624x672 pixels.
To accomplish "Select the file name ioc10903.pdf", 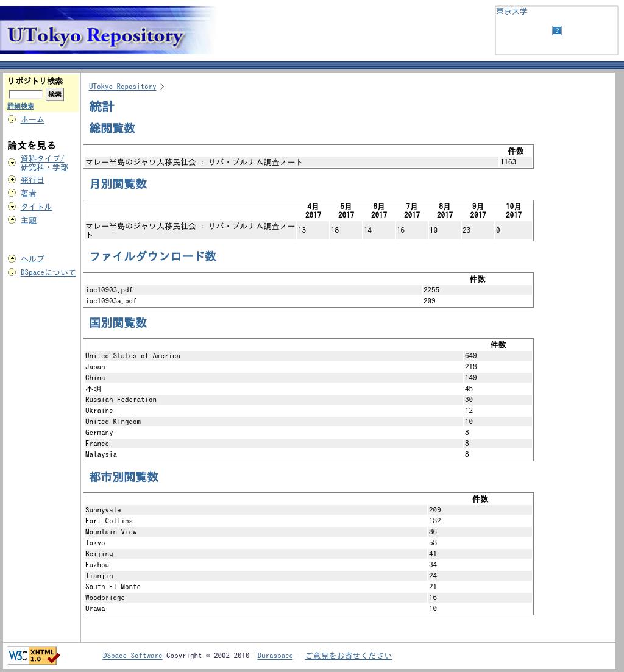I will [109, 290].
